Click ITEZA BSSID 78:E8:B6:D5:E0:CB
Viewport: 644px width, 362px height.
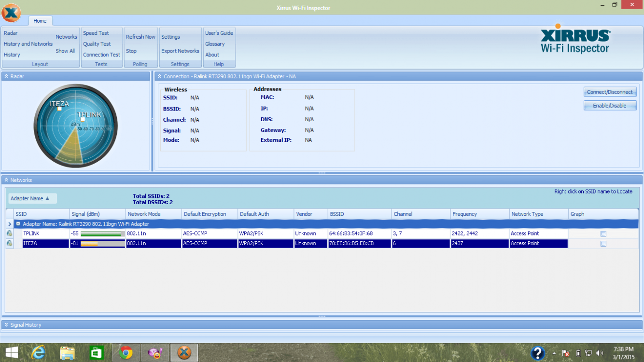(x=351, y=244)
